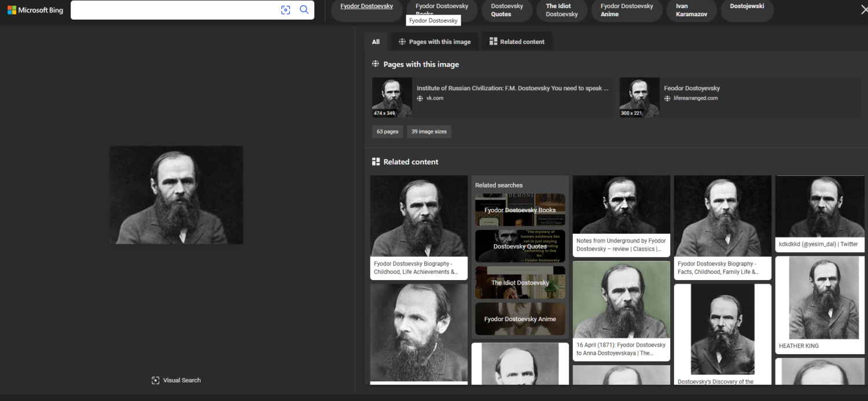Switch to the Related content tab
The height and width of the screenshot is (401, 868).
point(517,42)
